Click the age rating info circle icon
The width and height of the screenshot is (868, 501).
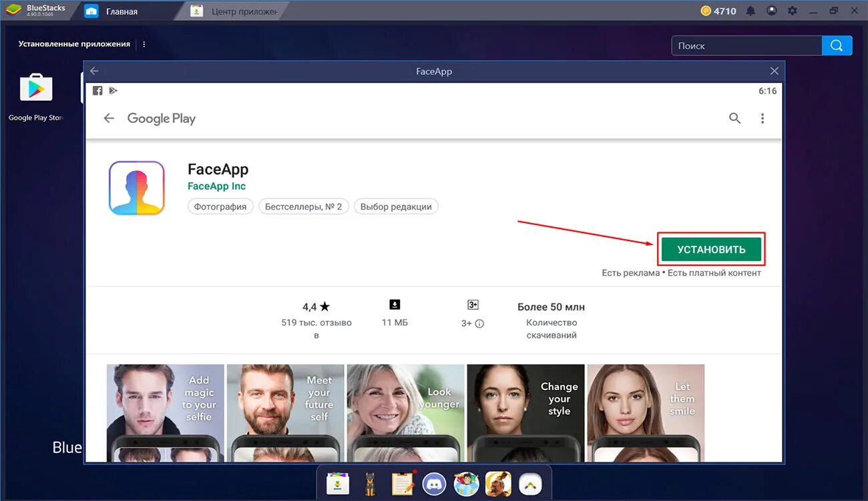coord(479,323)
